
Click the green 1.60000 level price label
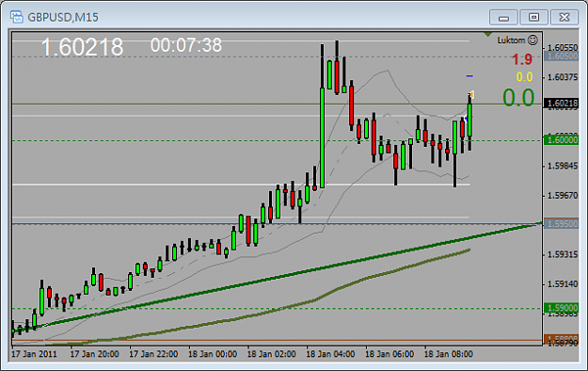[562, 140]
